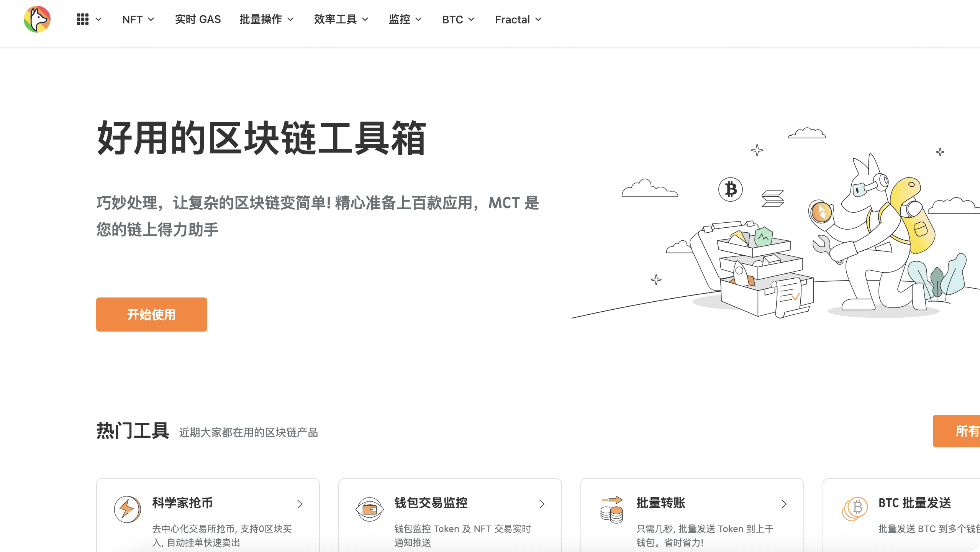
Task: Click the arrow on 钱包交易监控 card
Action: pyautogui.click(x=542, y=504)
